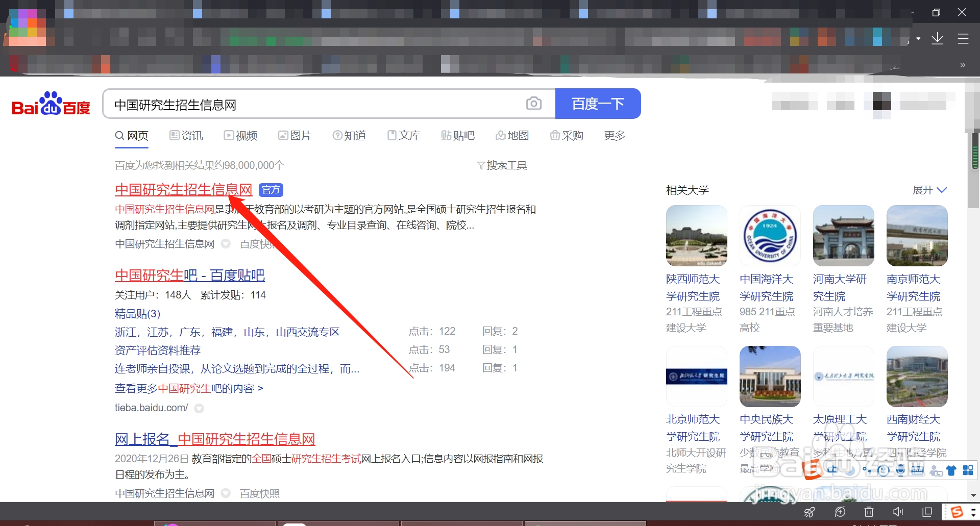
Task: Open the Sogou emoji picker
Action: 884,469
